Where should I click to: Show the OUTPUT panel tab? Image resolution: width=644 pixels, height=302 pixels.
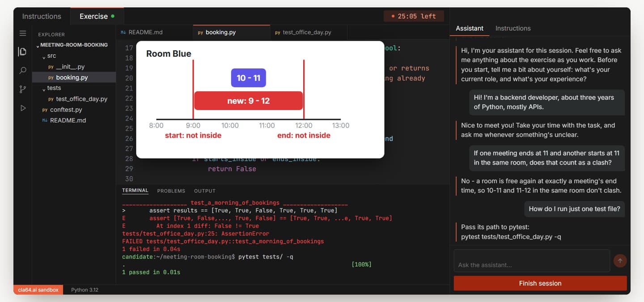click(x=205, y=191)
